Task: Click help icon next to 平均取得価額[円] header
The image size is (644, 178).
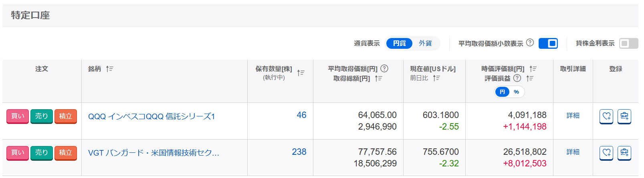Action: [384, 68]
